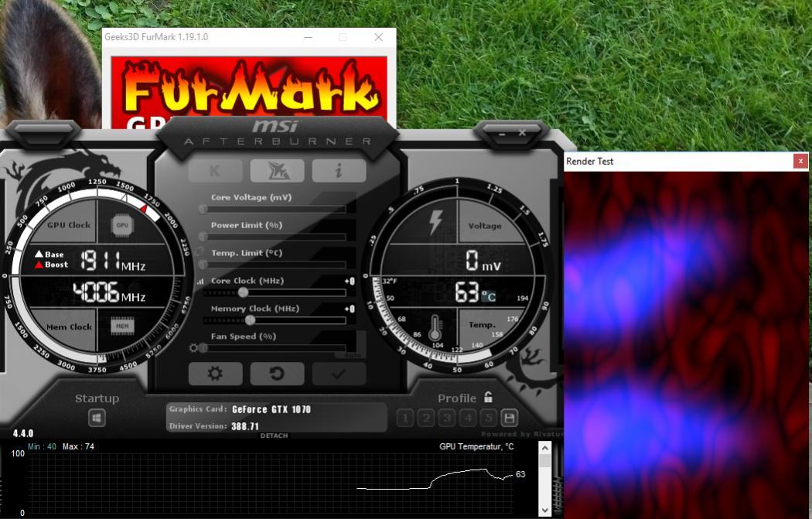This screenshot has width=812, height=519.
Task: Select profile slot 5
Action: click(x=488, y=418)
